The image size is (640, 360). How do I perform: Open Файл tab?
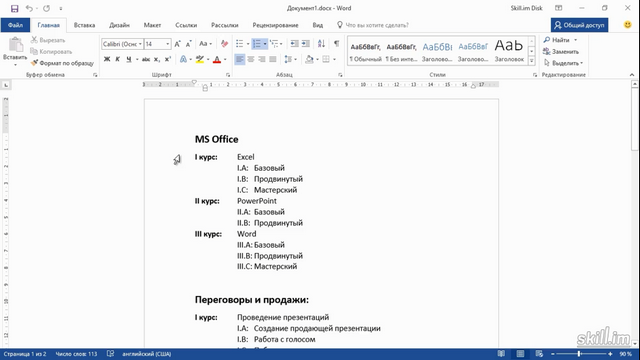pyautogui.click(x=15, y=25)
